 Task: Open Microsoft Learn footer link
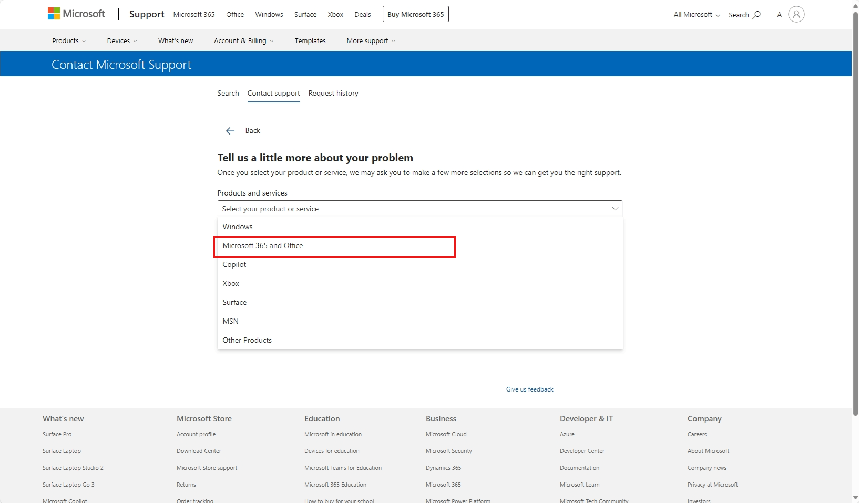(580, 485)
